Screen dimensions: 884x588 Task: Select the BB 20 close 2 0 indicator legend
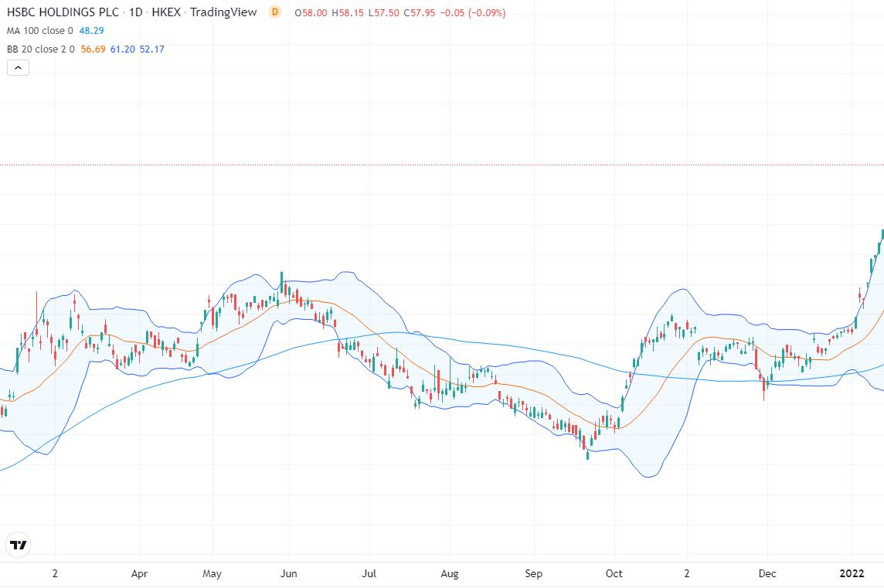coord(41,49)
